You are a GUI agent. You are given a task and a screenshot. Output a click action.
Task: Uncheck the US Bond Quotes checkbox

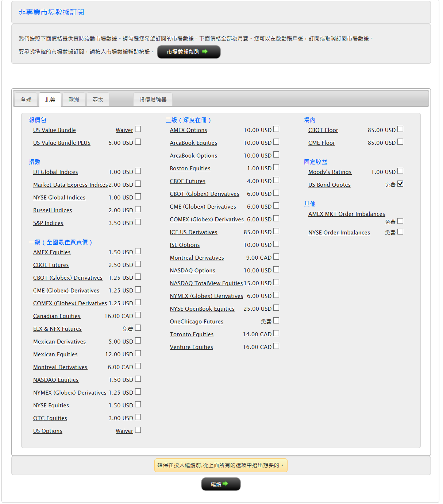tap(400, 184)
